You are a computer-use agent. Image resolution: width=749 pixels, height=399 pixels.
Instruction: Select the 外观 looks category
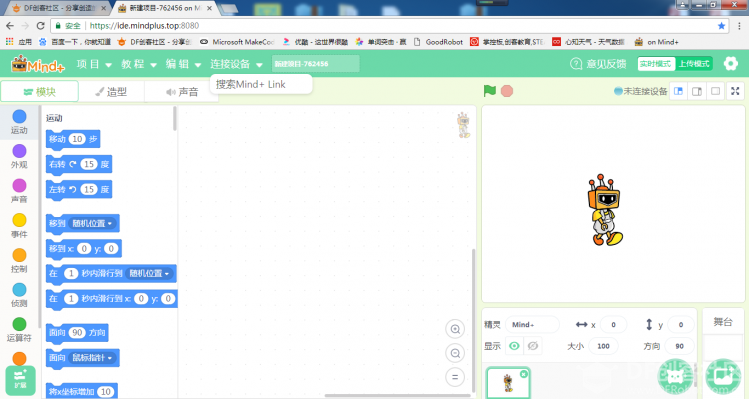click(19, 157)
